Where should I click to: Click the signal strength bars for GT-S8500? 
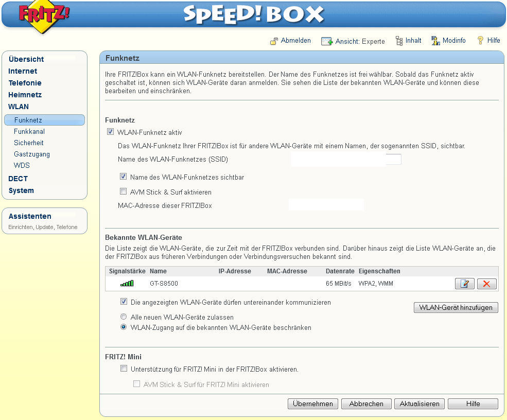pyautogui.click(x=127, y=284)
